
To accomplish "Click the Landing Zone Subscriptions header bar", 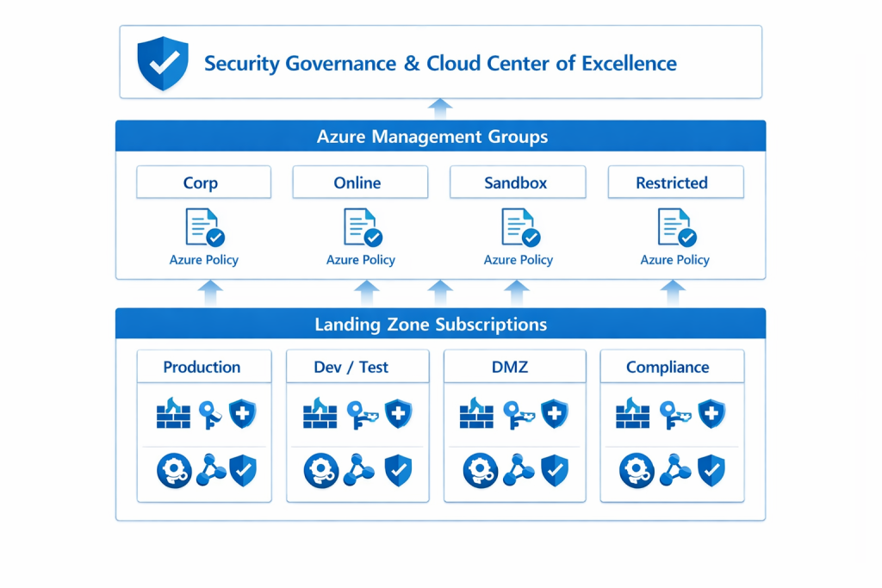I will [x=440, y=324].
